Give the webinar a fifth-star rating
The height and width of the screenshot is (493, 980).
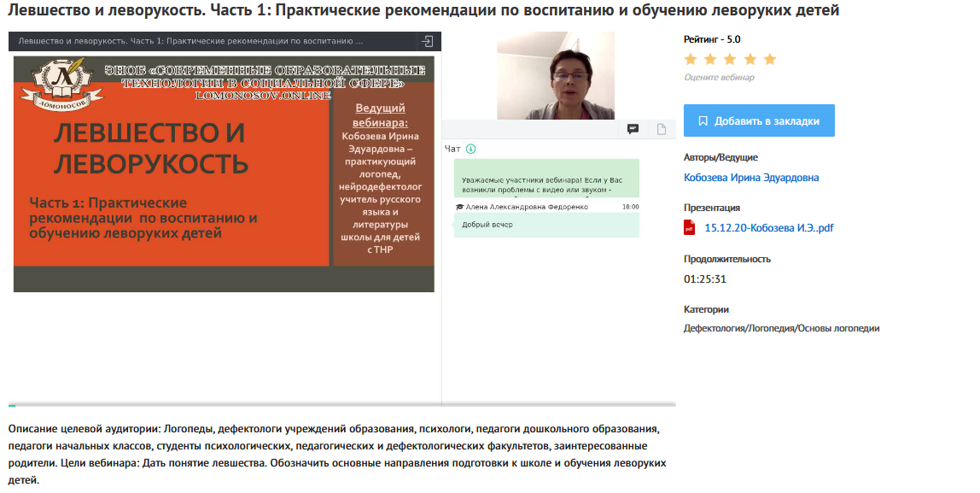770,59
